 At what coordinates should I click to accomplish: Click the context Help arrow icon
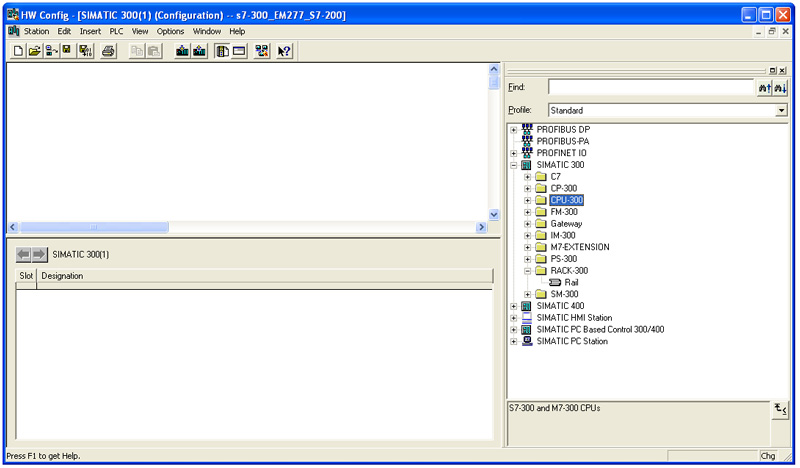[x=284, y=51]
